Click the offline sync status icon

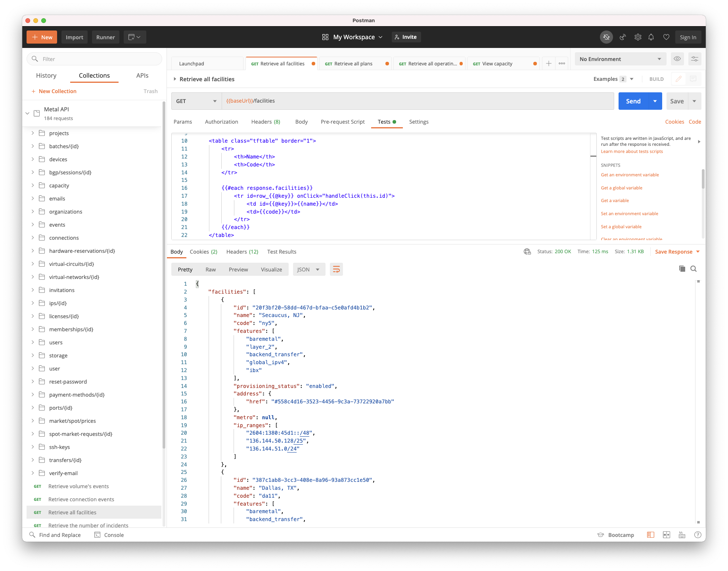606,37
